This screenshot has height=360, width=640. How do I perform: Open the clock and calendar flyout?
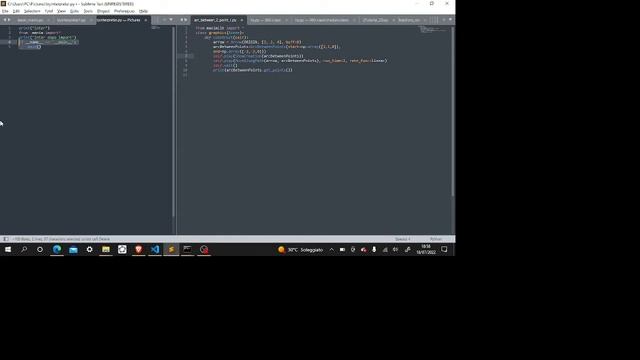click(x=426, y=249)
